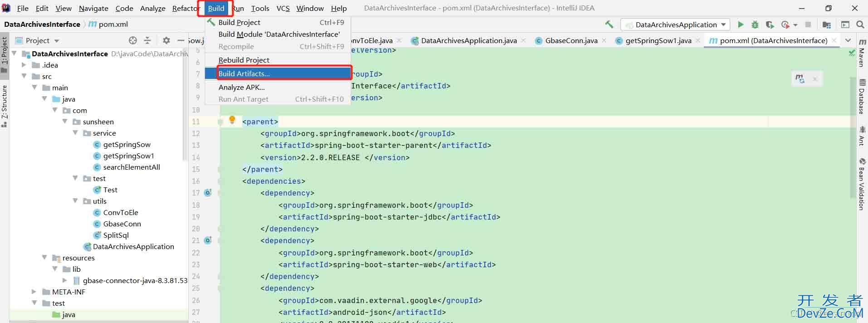Choose Rebuild Project menu entry

[x=278, y=60]
